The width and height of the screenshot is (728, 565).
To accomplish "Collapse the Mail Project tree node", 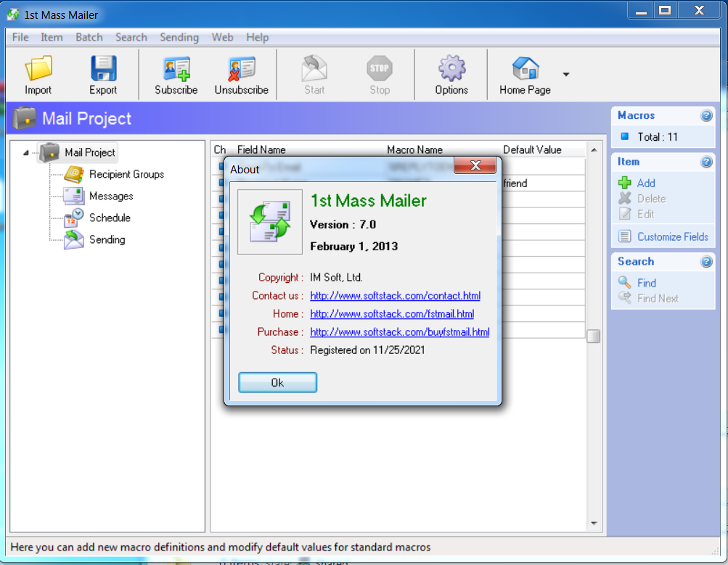I will [27, 152].
